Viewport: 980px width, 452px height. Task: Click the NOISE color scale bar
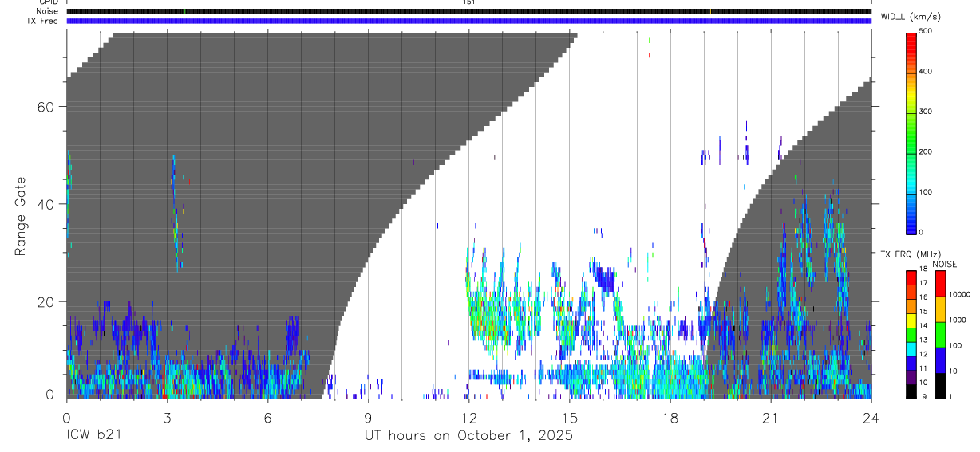[940, 334]
